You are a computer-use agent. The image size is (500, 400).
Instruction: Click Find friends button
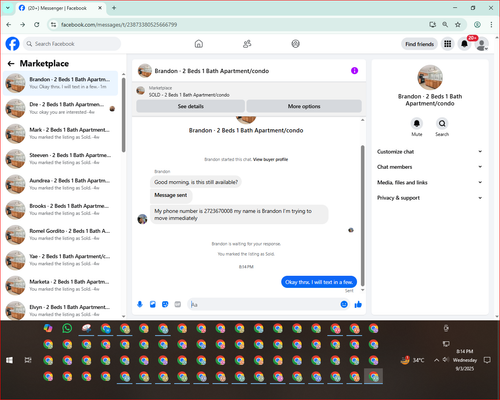(x=419, y=44)
